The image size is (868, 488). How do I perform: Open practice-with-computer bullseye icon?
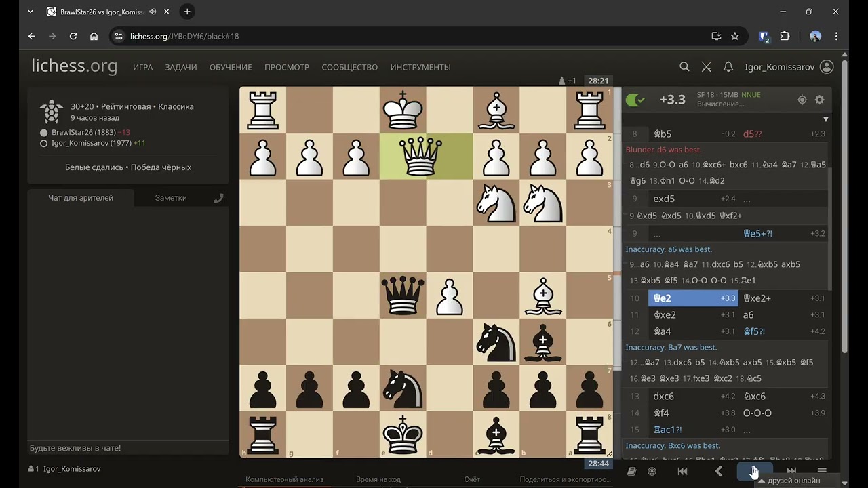pyautogui.click(x=652, y=471)
